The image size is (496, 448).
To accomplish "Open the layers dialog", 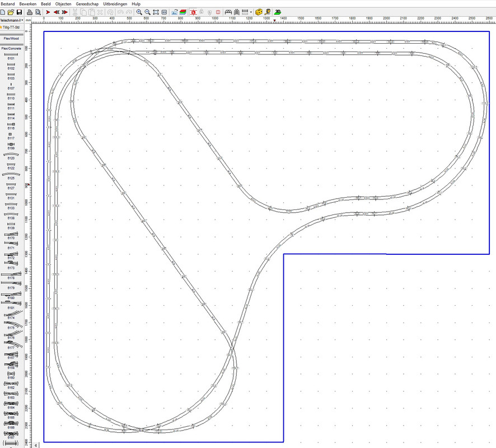I will coord(183,12).
